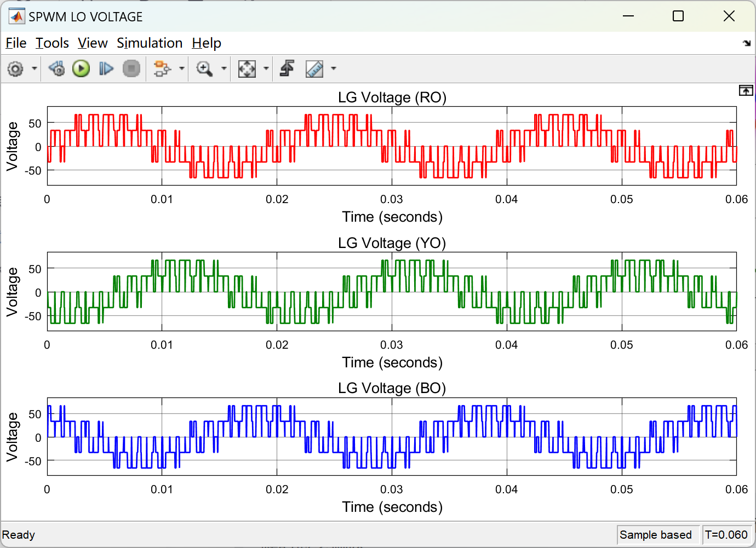The width and height of the screenshot is (756, 548).
Task: Click the Scale Axes Limits icon
Action: click(247, 68)
